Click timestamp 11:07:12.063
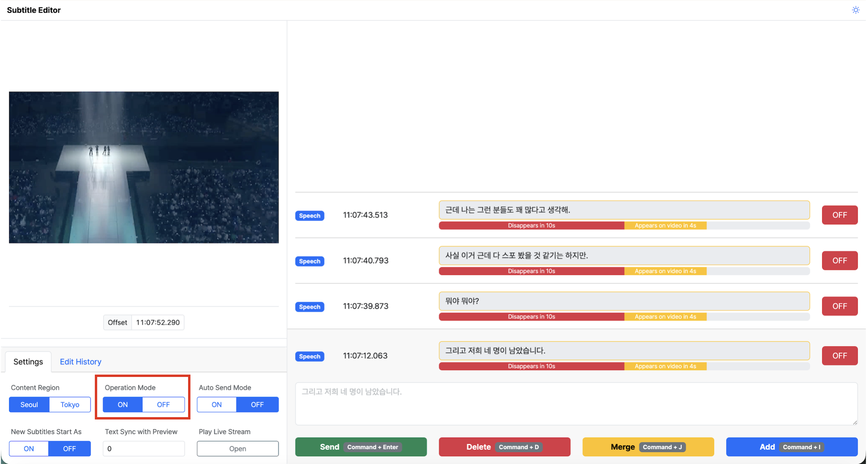Viewport: 868px width, 464px height. click(365, 356)
